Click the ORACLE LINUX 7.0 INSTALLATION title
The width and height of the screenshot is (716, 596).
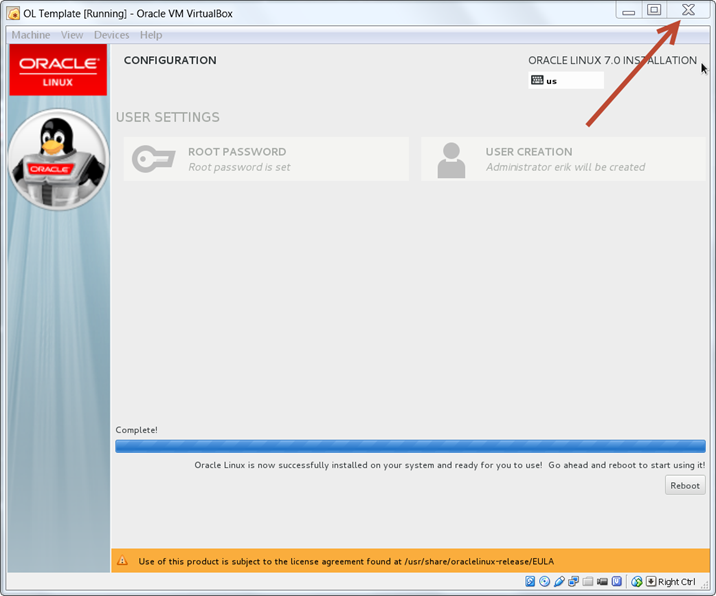(x=612, y=60)
